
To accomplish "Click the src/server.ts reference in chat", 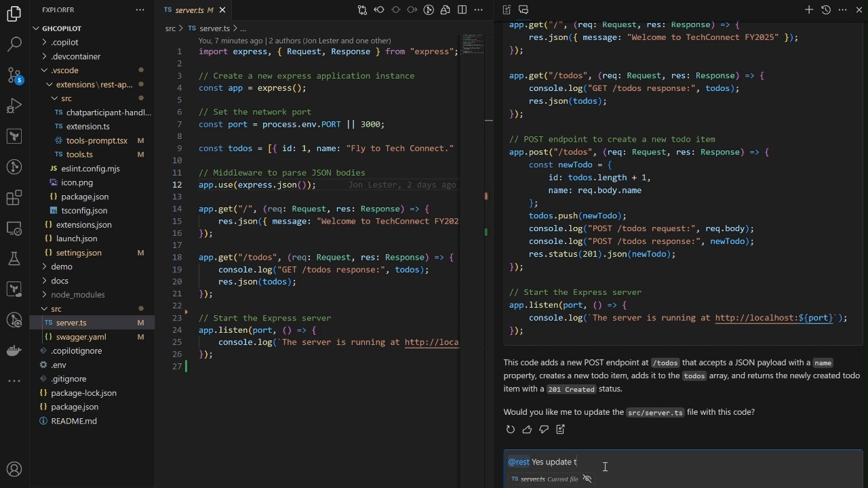I will click(655, 412).
